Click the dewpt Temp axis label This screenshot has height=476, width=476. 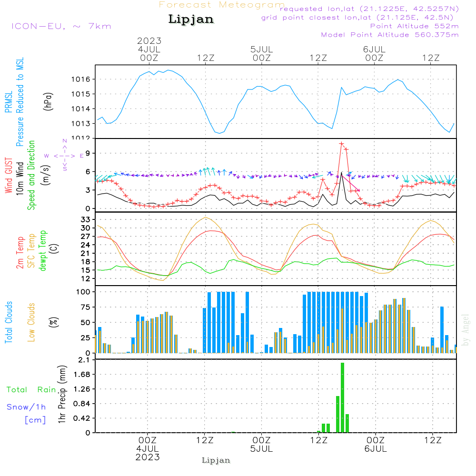pyautogui.click(x=43, y=251)
